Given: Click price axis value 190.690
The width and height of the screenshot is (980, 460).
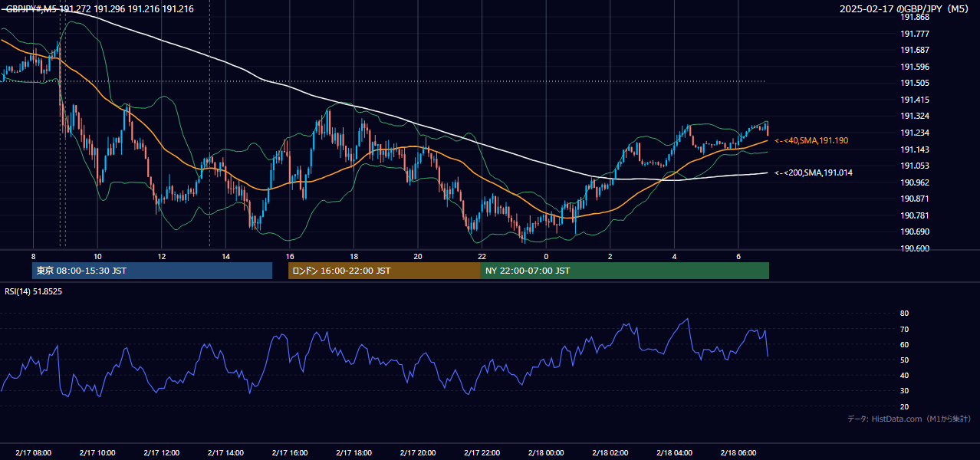Looking at the screenshot, I should point(914,232).
